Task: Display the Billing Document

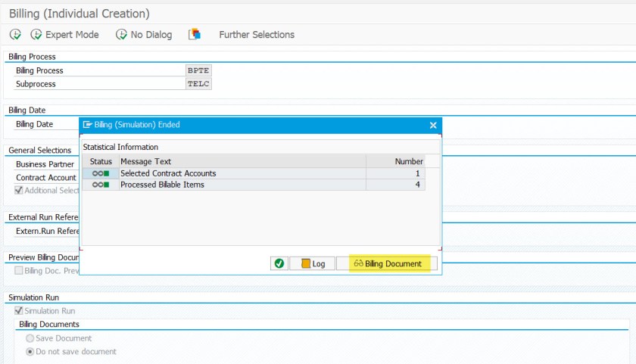Action: pyautogui.click(x=388, y=263)
